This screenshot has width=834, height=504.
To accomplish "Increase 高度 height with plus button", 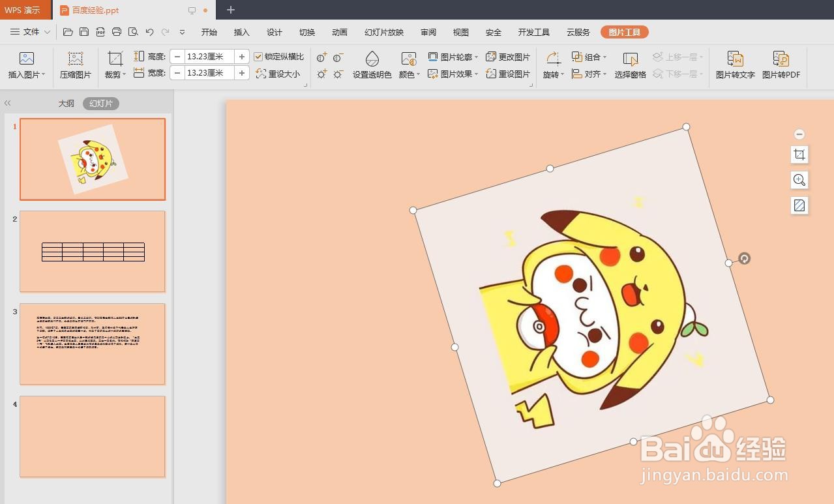I will pos(242,57).
